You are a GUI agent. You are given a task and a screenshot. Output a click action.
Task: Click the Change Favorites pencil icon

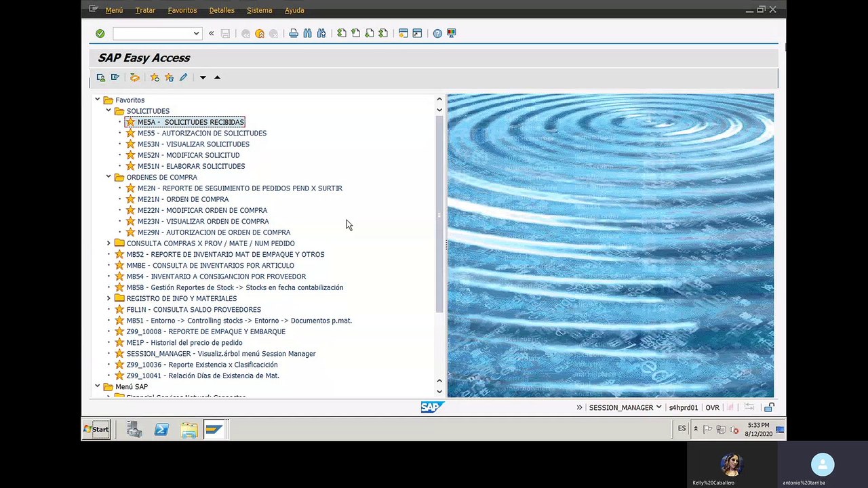183,77
